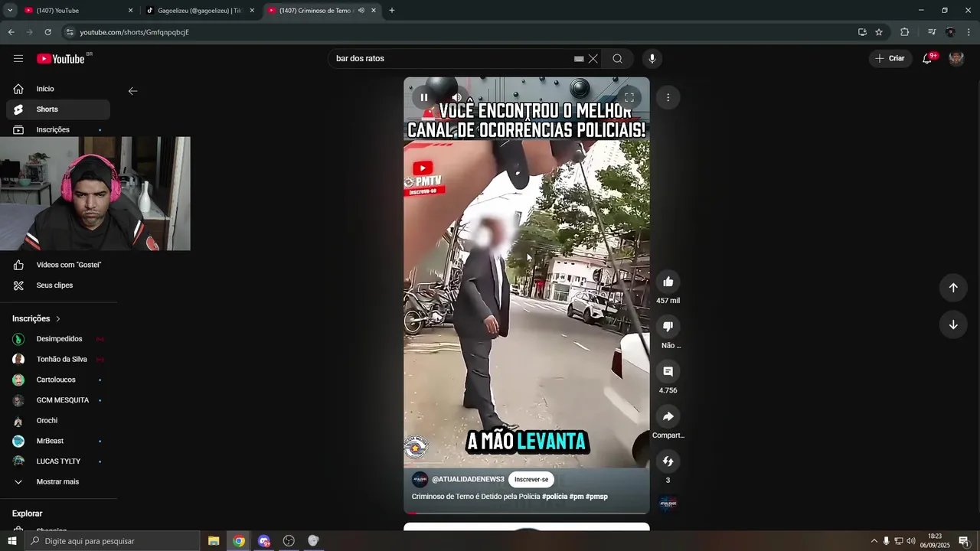This screenshot has width=980, height=551.
Task: Open Vídeos com "Gostei" playlist
Action: (x=58, y=265)
